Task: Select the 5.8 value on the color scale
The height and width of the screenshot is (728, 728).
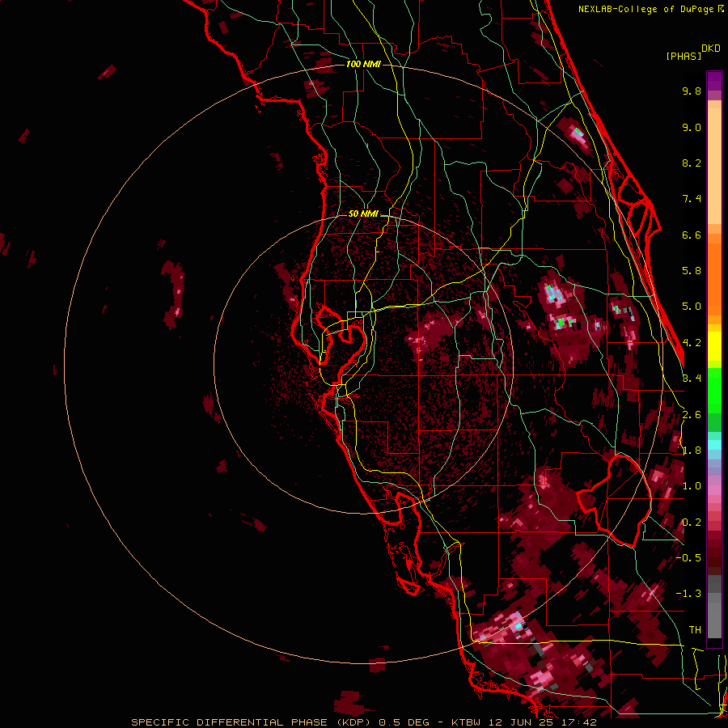Action: (692, 271)
